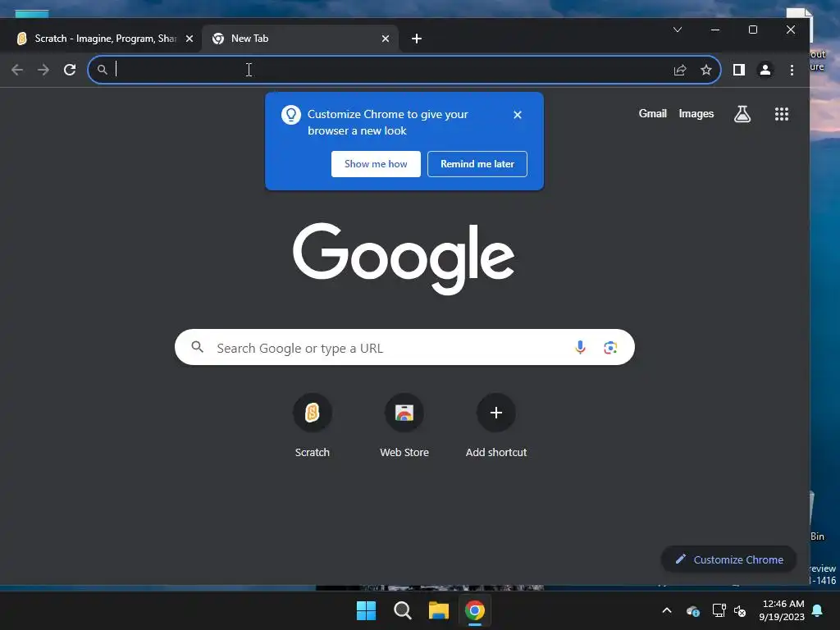Select the New Tab tab

(300, 39)
